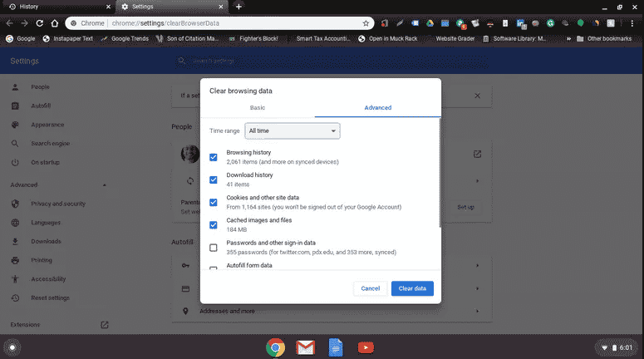Launch Google Docs from the shelf
The height and width of the screenshot is (359, 644).
(336, 348)
